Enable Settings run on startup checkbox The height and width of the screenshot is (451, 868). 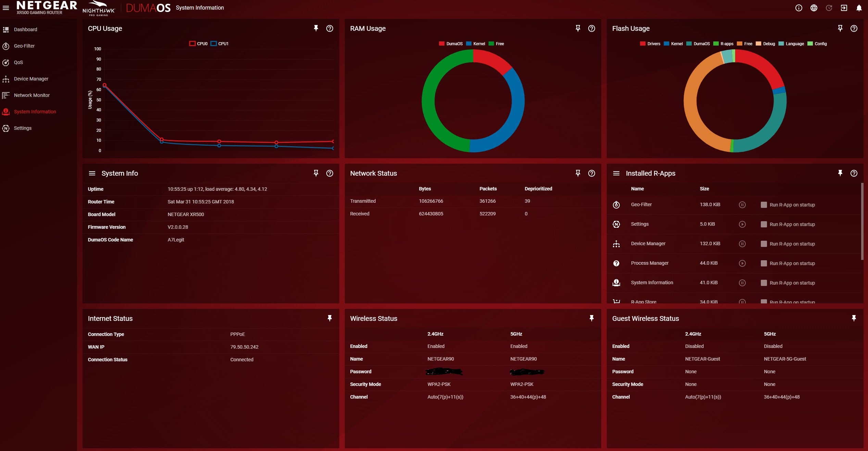tap(764, 224)
